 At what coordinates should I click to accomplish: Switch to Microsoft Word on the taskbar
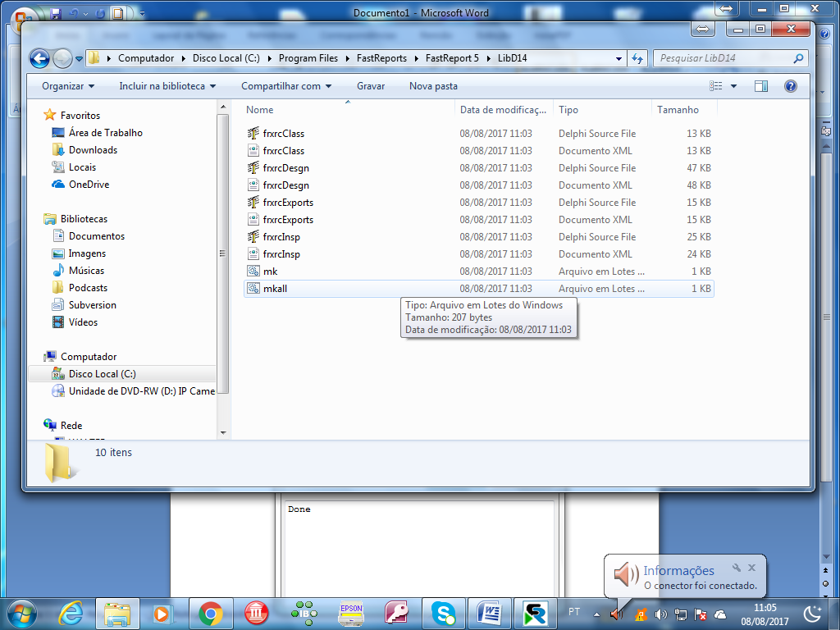tap(489, 614)
